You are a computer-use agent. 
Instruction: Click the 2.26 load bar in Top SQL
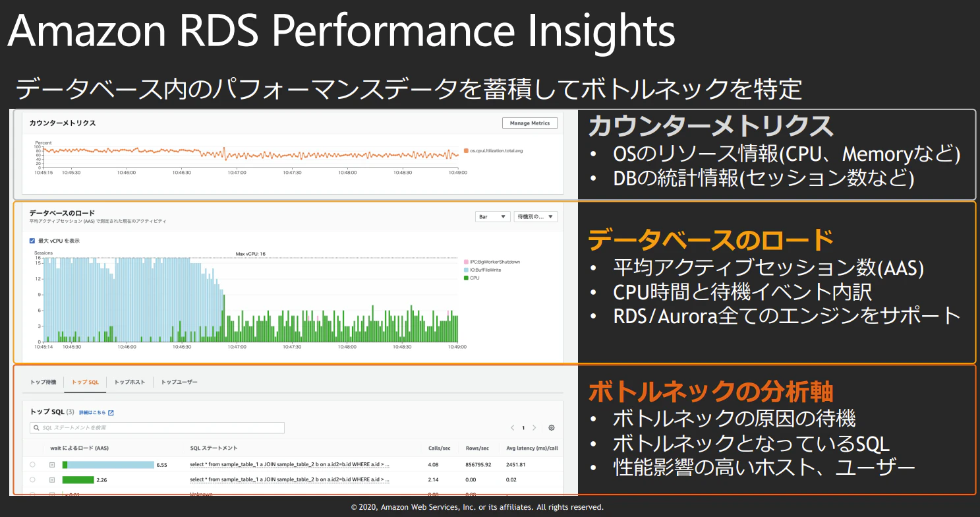point(78,479)
